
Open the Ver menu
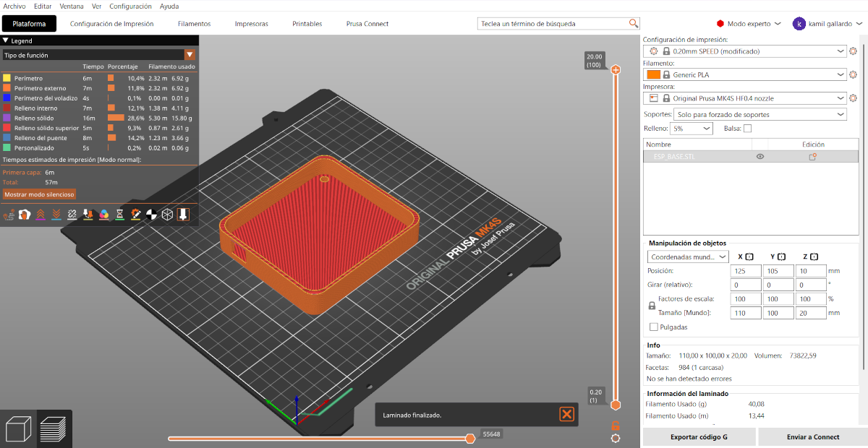(x=96, y=6)
